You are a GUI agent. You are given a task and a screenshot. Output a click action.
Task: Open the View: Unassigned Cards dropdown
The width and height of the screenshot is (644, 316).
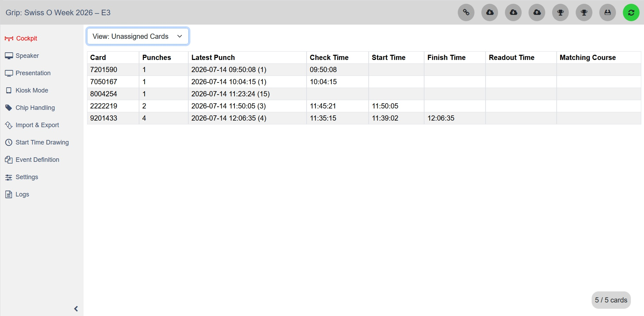click(138, 36)
